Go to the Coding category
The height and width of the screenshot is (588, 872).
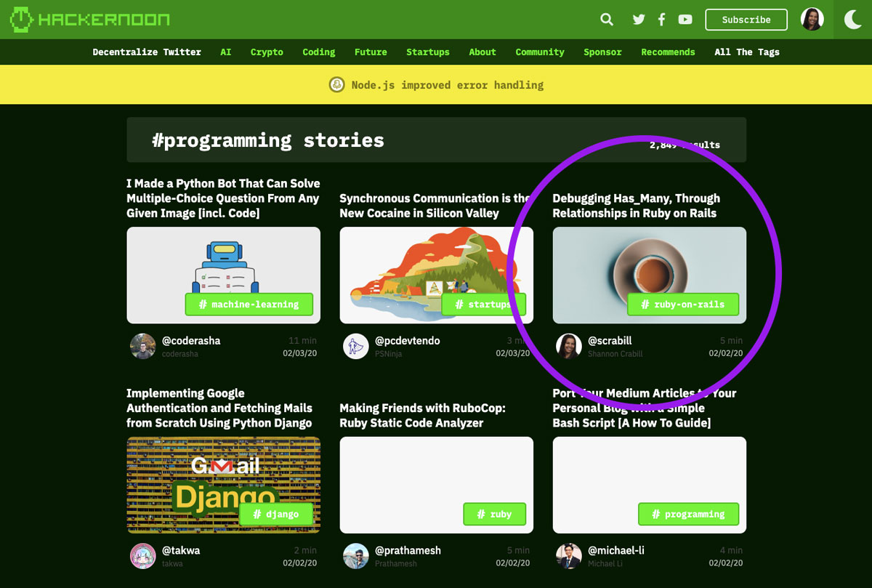319,52
